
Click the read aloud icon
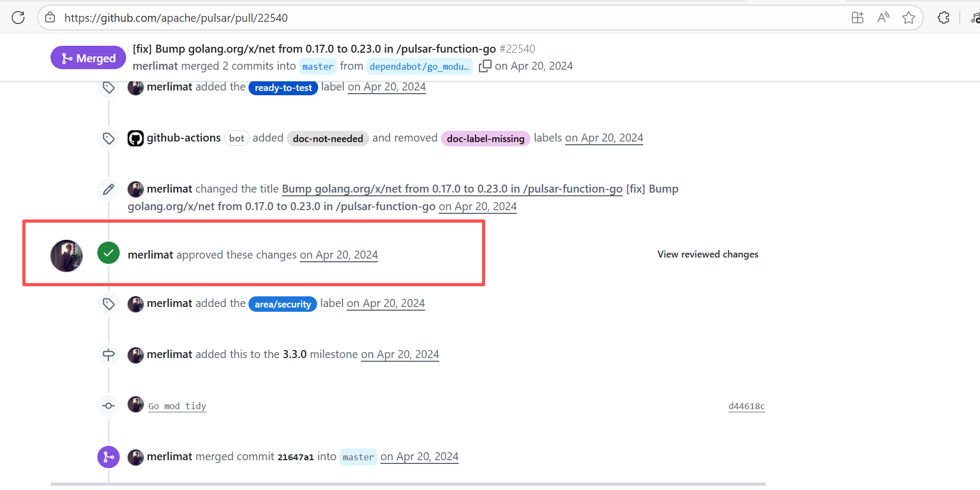coord(883,18)
